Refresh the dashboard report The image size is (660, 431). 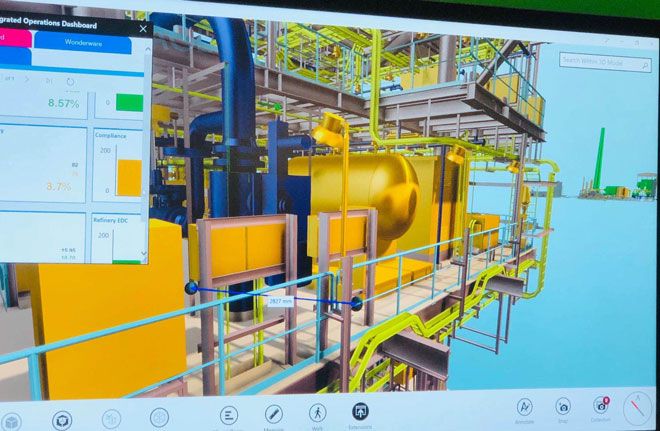(x=70, y=81)
